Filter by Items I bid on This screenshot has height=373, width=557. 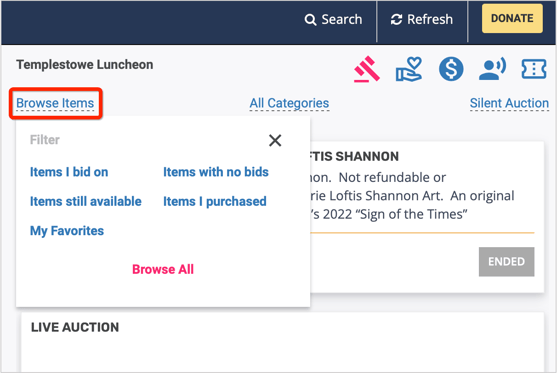click(x=69, y=172)
